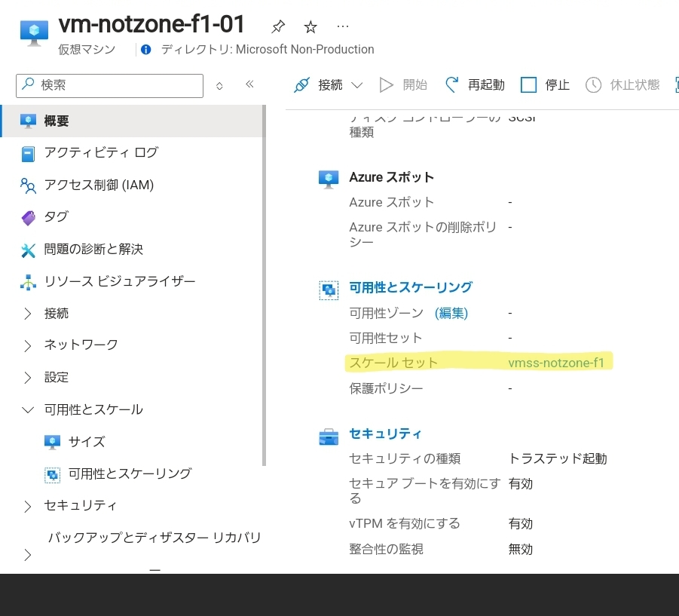Click the large virtual machine icon in header
The height and width of the screenshot is (616, 679).
coord(34,32)
